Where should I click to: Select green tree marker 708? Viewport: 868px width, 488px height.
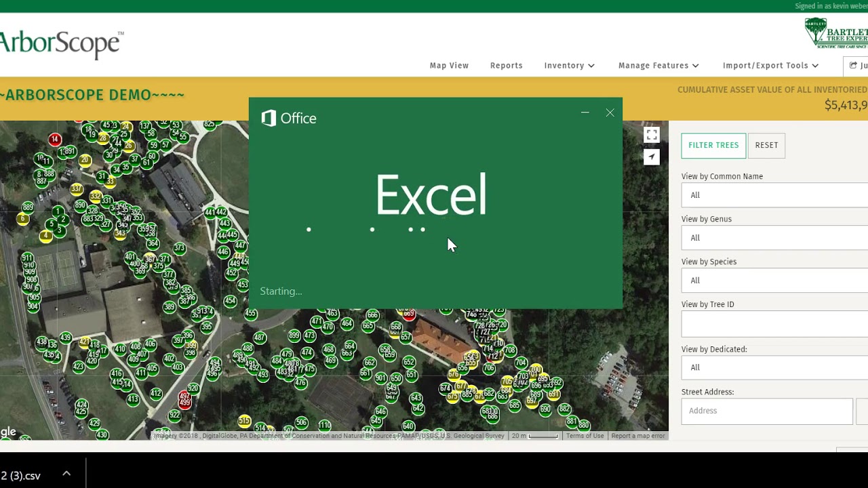coord(510,350)
